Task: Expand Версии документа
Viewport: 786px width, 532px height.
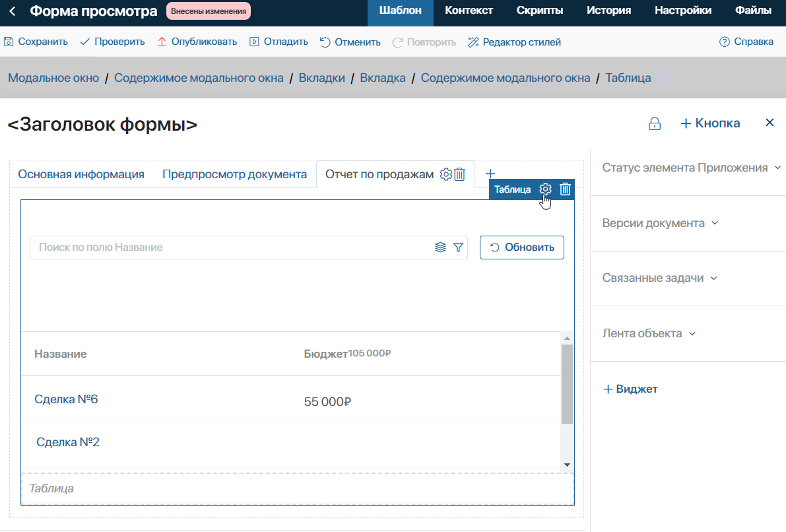Action: tap(660, 223)
